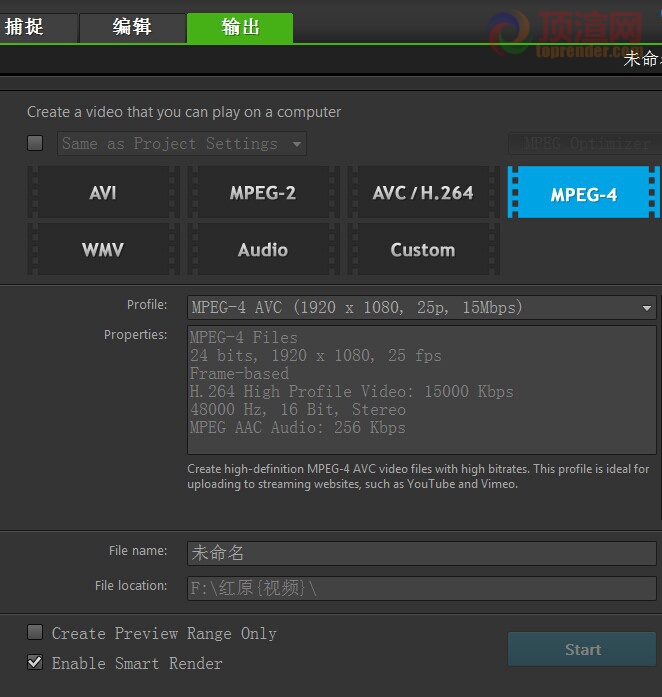Choose the AVI output format

click(x=103, y=192)
